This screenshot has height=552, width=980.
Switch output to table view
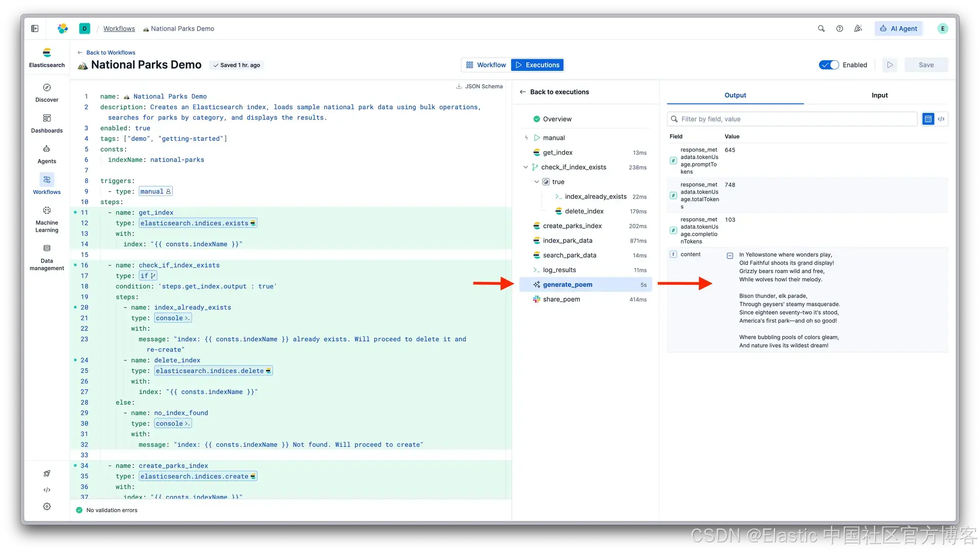[x=928, y=119]
